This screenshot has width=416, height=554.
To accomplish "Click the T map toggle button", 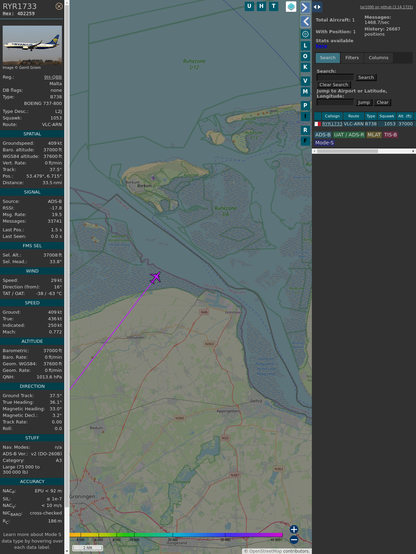I will (x=273, y=6).
